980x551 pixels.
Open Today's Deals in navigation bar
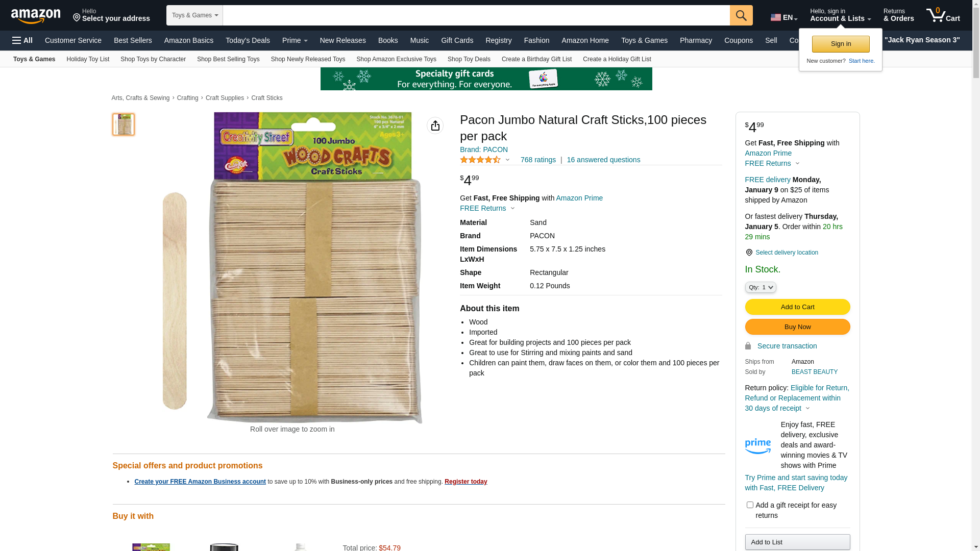[248, 40]
